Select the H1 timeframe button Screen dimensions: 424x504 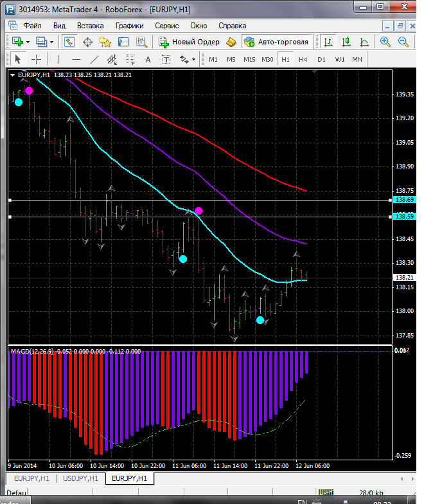click(285, 59)
